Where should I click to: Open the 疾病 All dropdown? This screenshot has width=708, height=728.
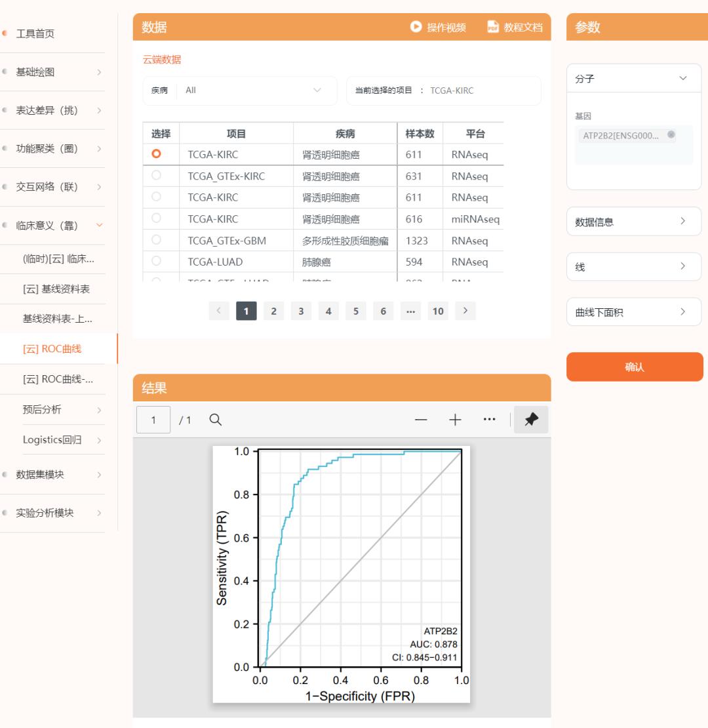240,91
